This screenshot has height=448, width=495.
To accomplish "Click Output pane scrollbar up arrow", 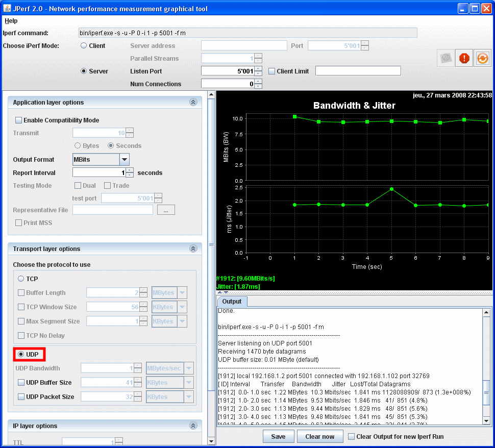I will [x=486, y=312].
